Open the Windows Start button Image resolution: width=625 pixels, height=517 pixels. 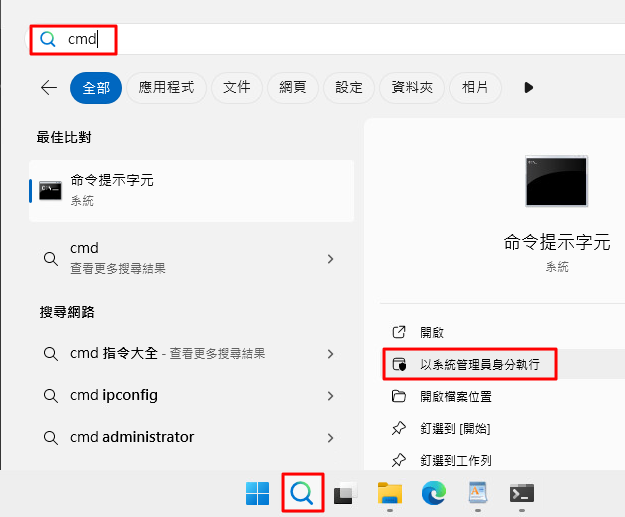[257, 493]
